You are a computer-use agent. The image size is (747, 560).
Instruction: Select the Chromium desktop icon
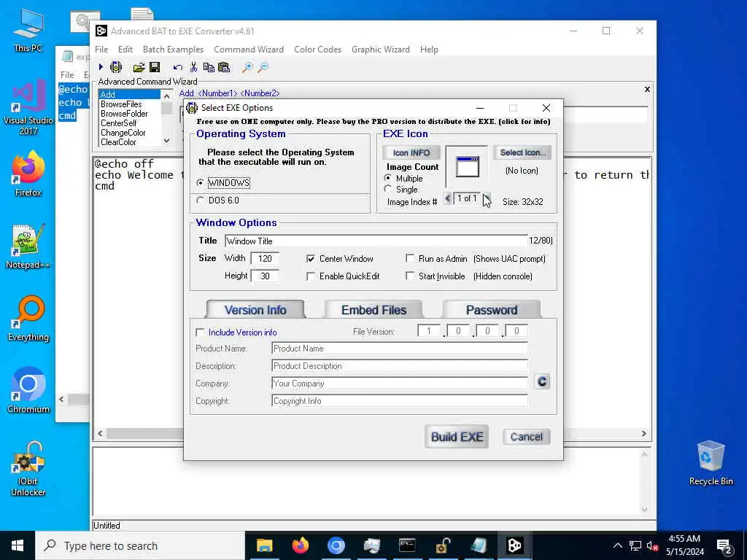click(28, 391)
